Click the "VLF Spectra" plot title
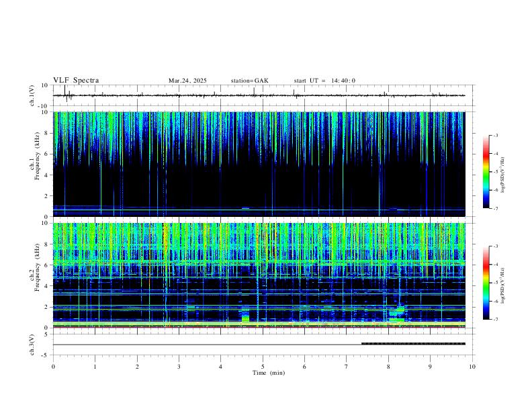This screenshot has height=411, width=532. [76, 81]
